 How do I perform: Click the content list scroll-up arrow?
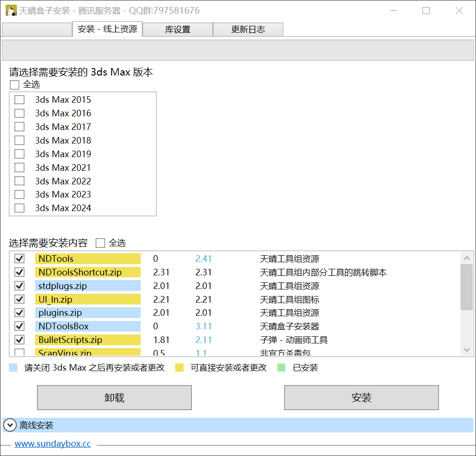pos(467,258)
